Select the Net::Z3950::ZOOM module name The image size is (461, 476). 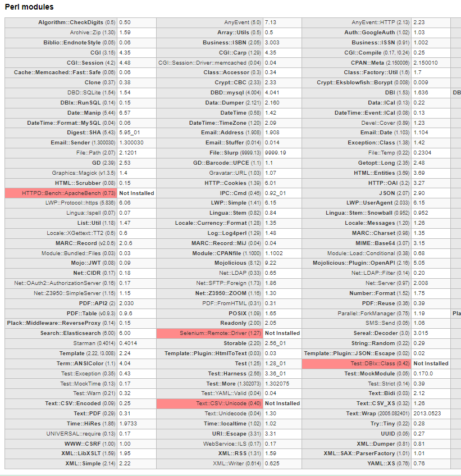pyautogui.click(x=228, y=293)
